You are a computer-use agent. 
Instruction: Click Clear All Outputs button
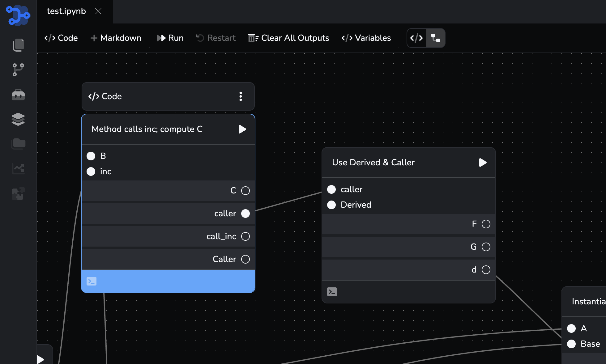(288, 38)
